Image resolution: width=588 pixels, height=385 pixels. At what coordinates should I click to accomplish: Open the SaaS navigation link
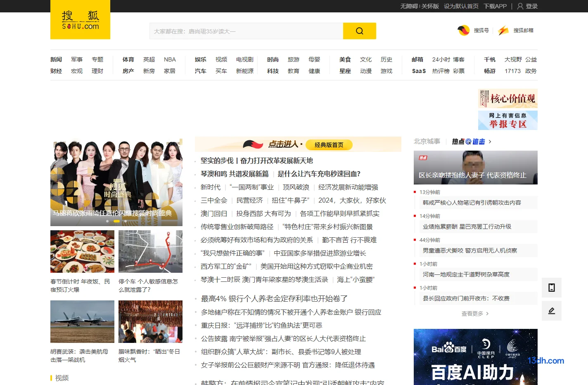[x=419, y=71]
